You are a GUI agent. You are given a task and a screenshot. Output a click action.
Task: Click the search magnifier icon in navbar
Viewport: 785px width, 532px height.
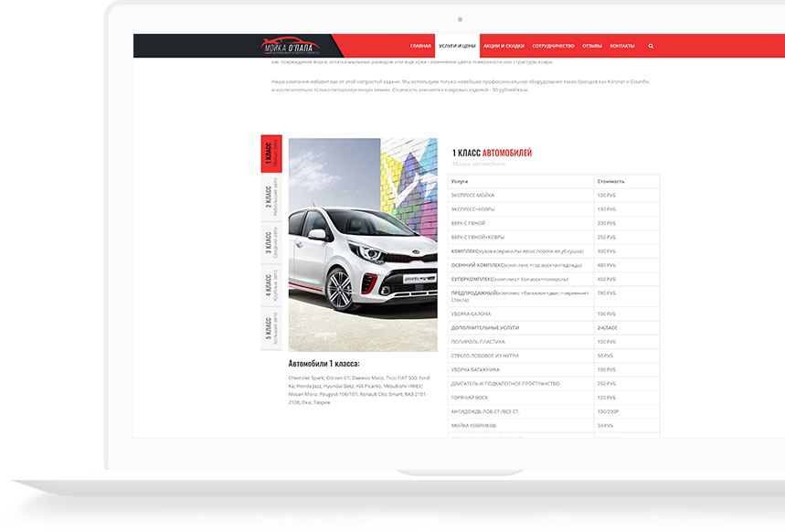click(651, 46)
